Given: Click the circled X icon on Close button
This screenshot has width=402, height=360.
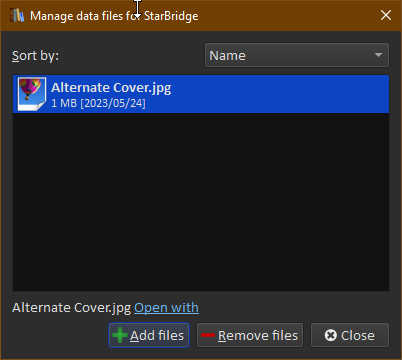Looking at the screenshot, I should click(x=330, y=335).
